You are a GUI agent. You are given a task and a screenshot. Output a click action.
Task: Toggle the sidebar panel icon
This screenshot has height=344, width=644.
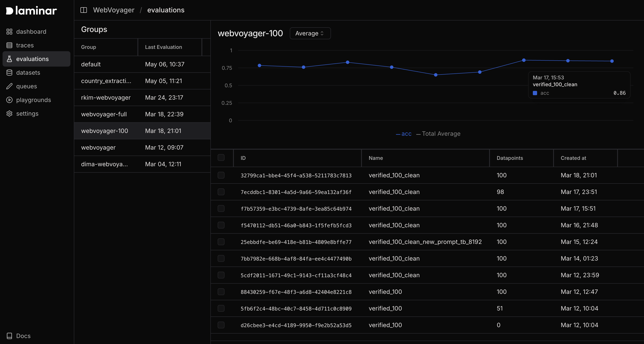[x=83, y=10]
